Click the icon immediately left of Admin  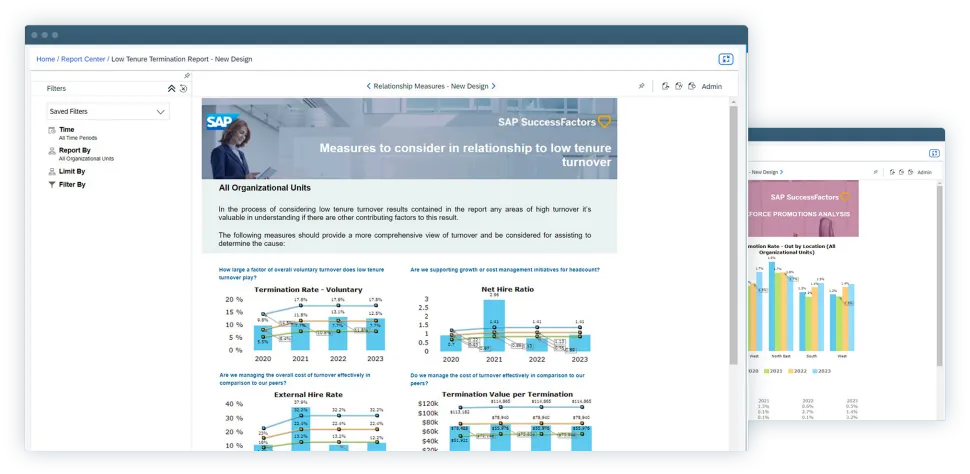pos(691,86)
